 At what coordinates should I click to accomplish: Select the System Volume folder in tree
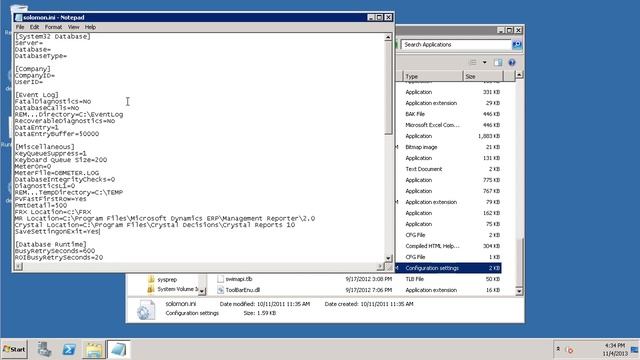[178, 289]
